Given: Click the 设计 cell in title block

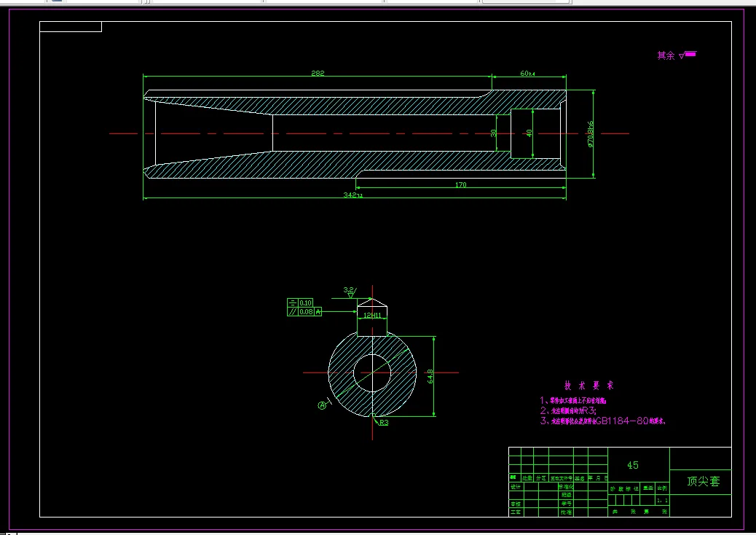Looking at the screenshot, I should [516, 487].
